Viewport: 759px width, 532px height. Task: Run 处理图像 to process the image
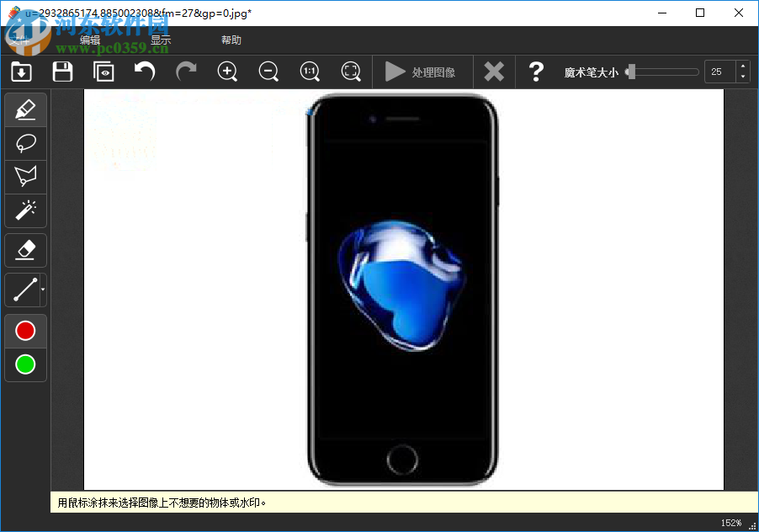click(x=422, y=72)
